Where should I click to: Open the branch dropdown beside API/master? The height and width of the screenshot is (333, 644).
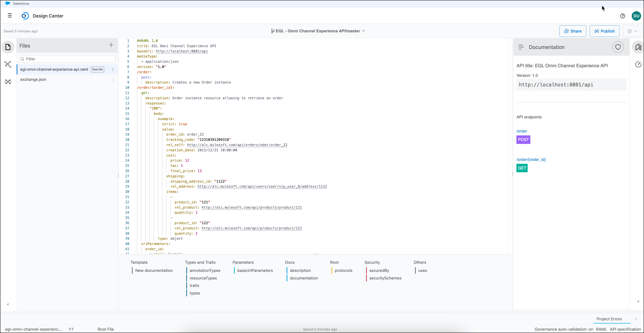(364, 31)
